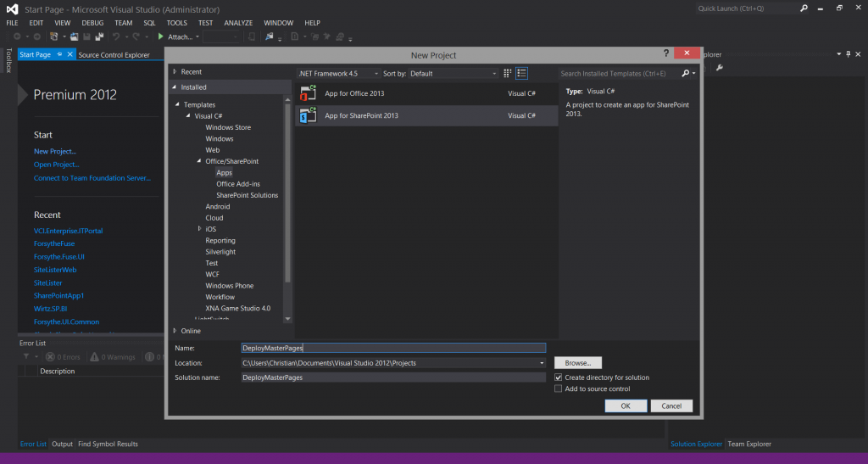The image size is (868, 464).
Task: Click the Navigate Backward toolbar icon
Action: 17,36
